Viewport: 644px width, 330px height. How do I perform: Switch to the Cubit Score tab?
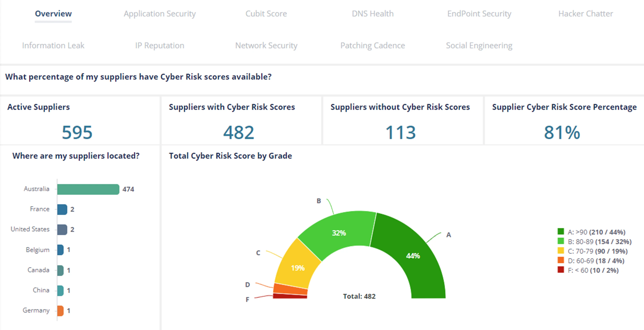pos(266,14)
